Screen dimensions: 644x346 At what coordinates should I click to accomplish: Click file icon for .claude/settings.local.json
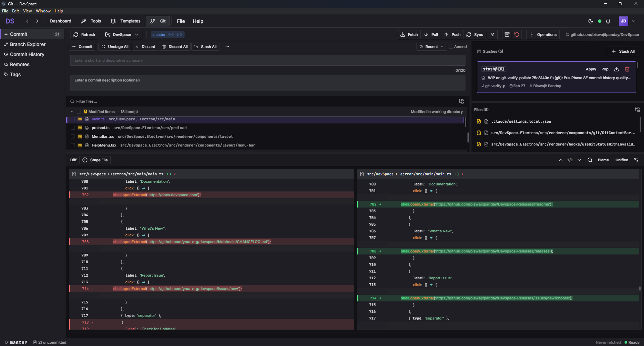point(486,121)
